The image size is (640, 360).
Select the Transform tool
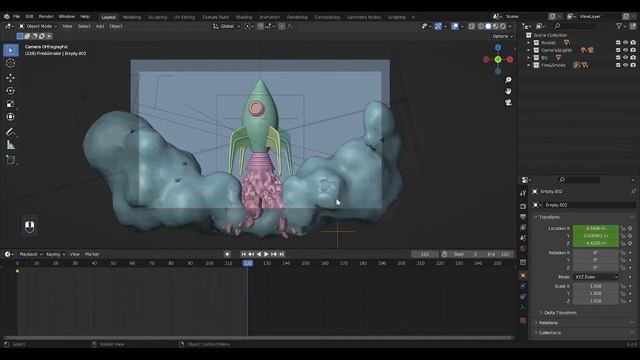click(x=11, y=117)
